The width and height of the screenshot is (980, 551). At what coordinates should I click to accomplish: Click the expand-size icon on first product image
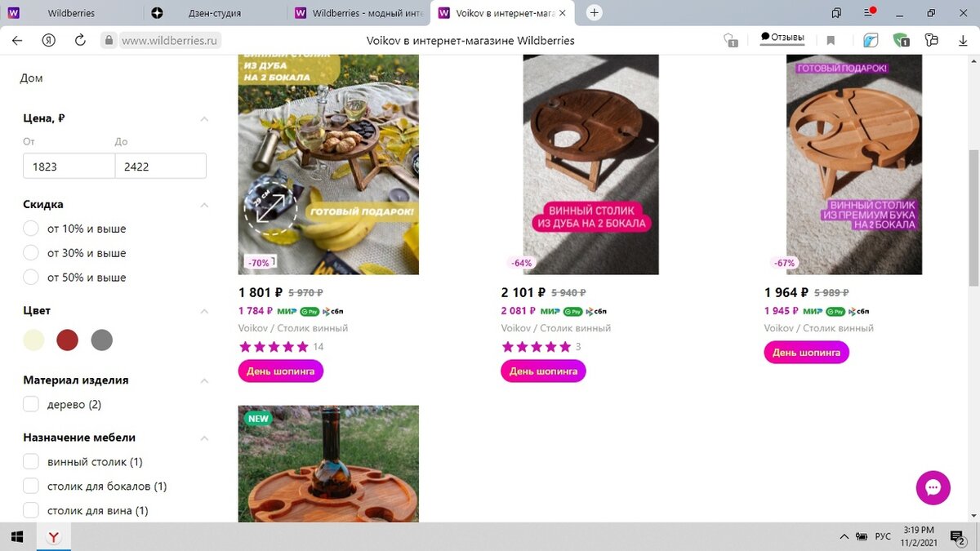[270, 207]
